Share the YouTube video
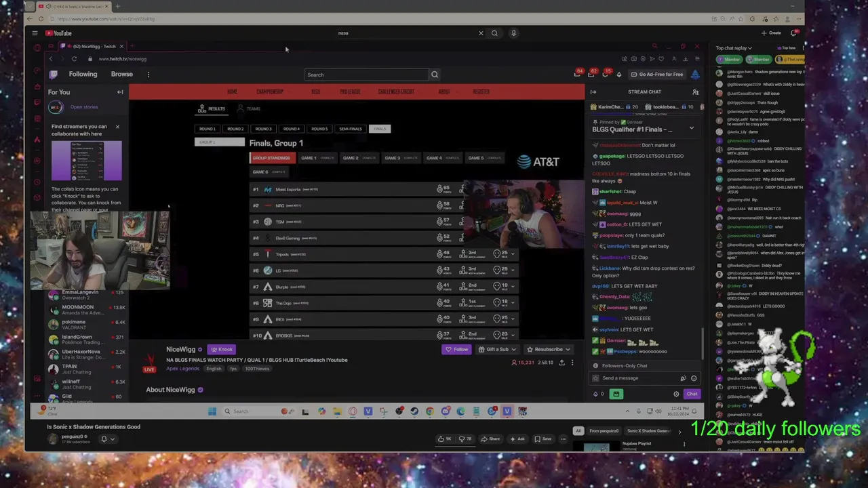Screen dimensions: 868x488 tap(490, 439)
